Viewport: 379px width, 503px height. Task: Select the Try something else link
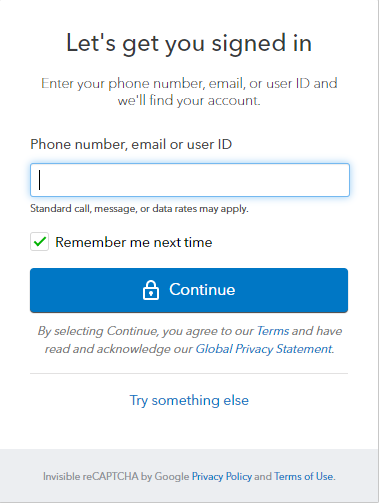pos(189,400)
